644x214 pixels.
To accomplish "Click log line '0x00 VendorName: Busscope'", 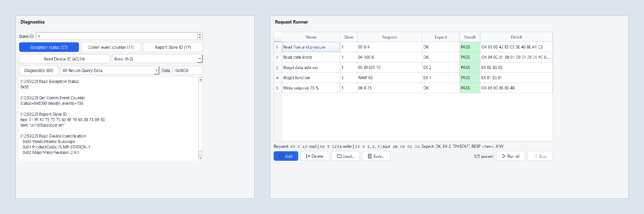I will click(49, 142).
